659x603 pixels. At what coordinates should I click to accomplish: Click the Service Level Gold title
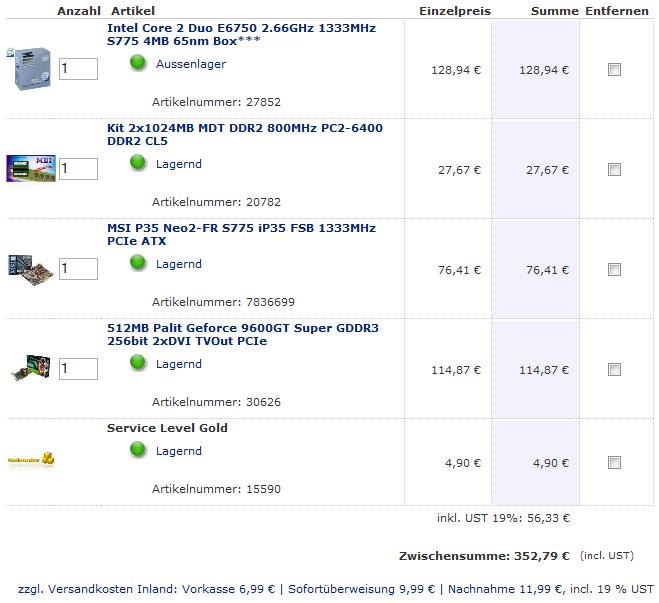click(167, 428)
